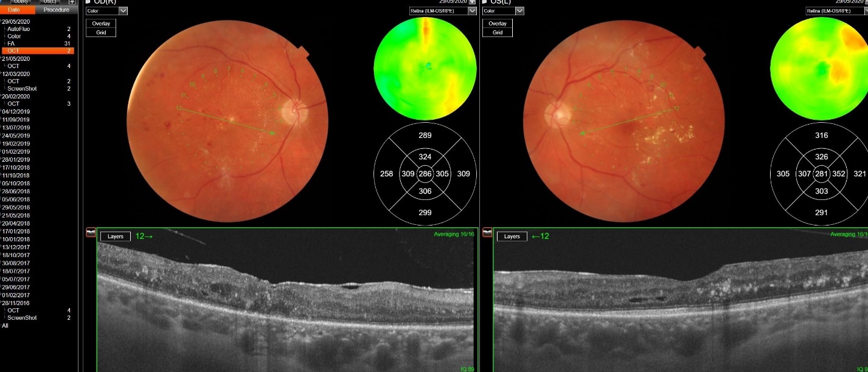Click the OD retinal thickness color map
The width and height of the screenshot is (868, 372).
coord(425,69)
